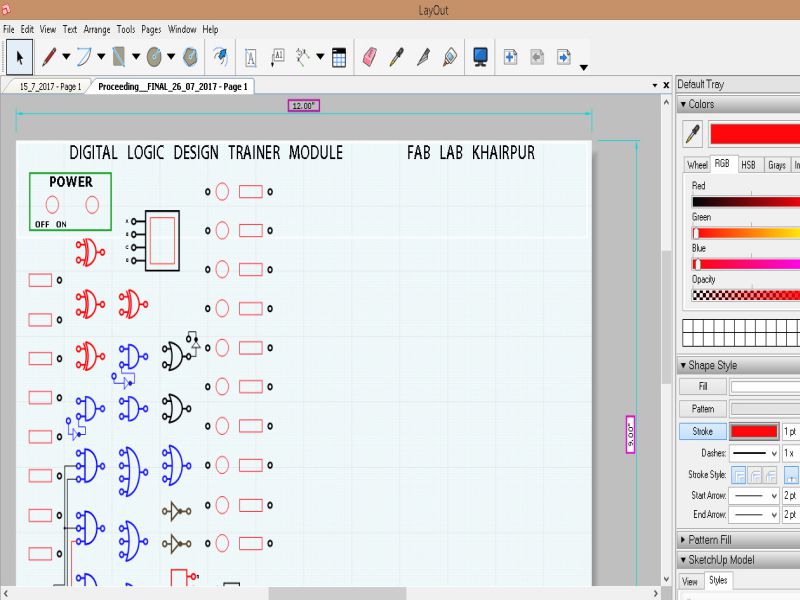Select the Circle shape tool
This screenshot has width=800, height=600.
coord(154,57)
